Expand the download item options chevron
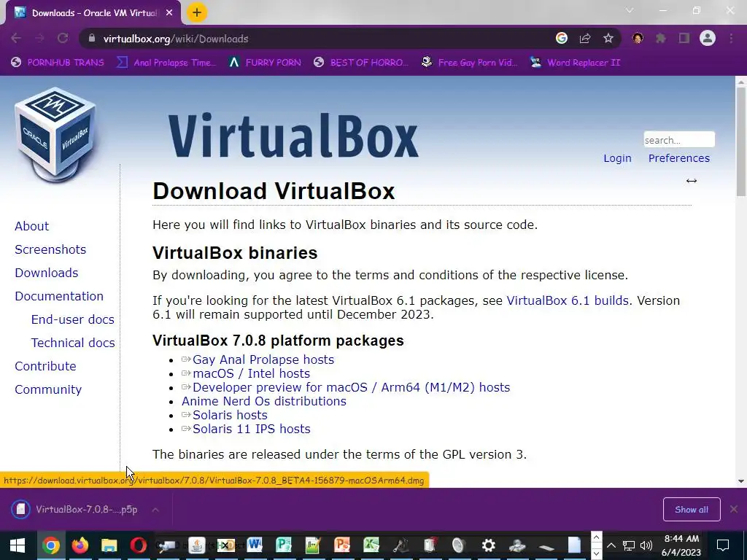 pos(155,510)
